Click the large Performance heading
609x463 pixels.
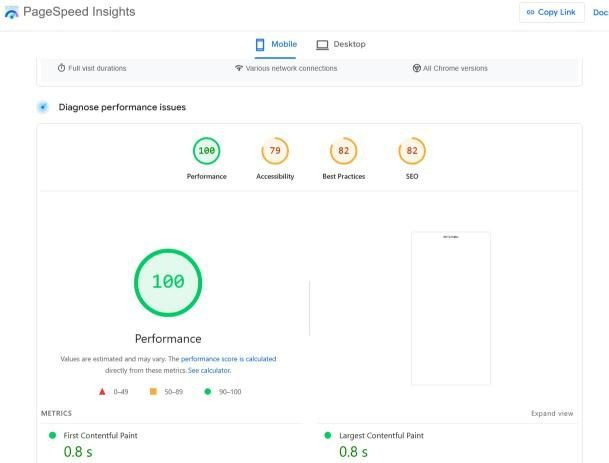point(168,339)
